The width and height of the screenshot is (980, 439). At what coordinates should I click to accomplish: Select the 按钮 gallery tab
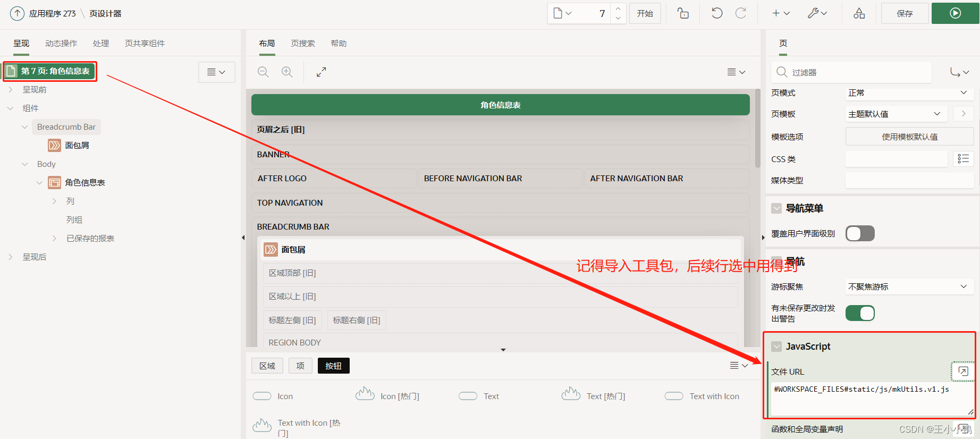333,366
